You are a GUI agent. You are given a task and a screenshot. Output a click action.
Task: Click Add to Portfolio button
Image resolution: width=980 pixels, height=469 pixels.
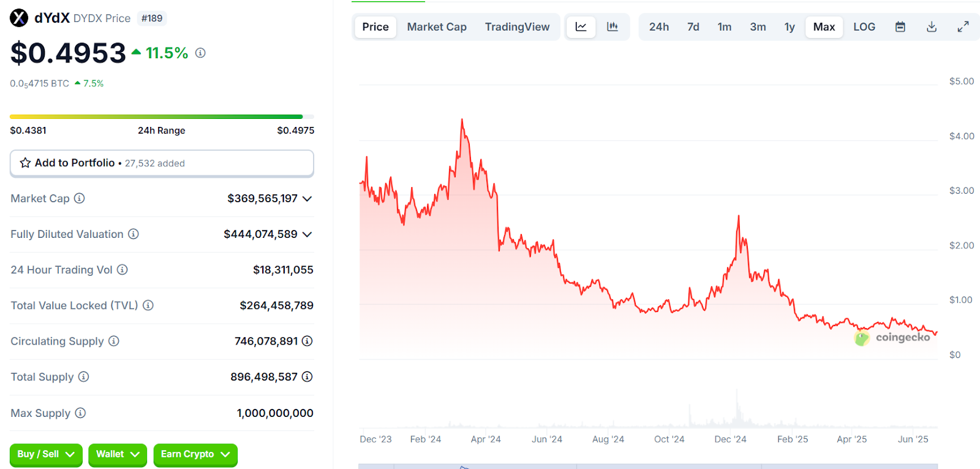162,163
